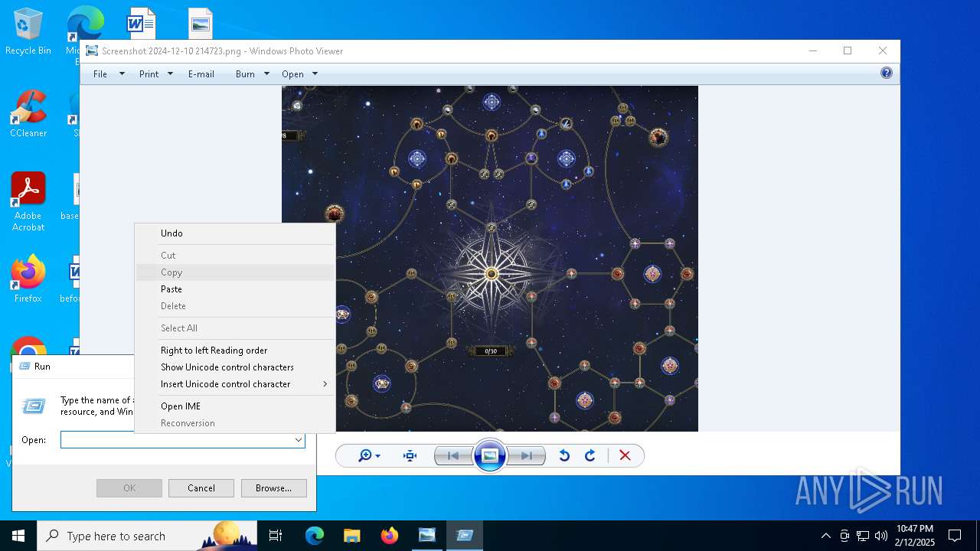The image size is (980, 551).
Task: Delete the photo with red X
Action: click(625, 455)
